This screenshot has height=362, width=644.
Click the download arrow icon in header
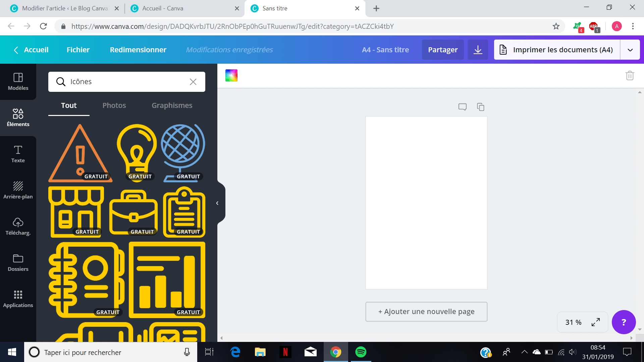coord(478,50)
